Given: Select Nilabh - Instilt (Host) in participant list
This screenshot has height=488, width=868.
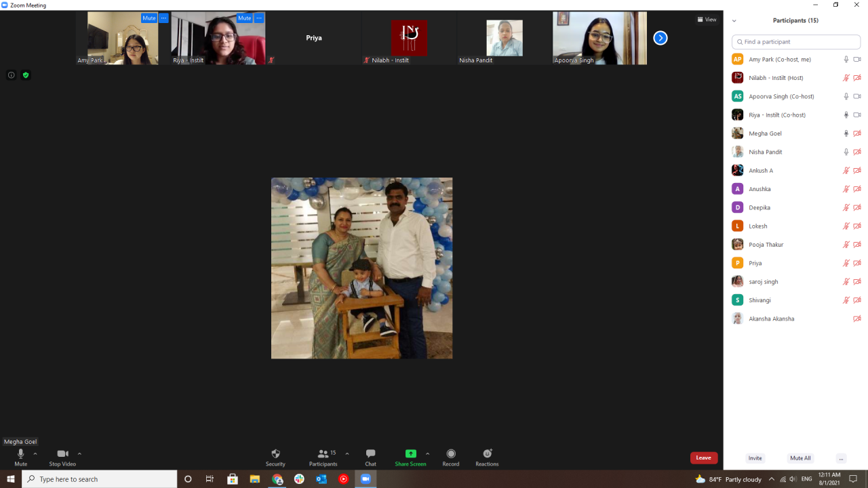Looking at the screenshot, I should click(x=796, y=78).
